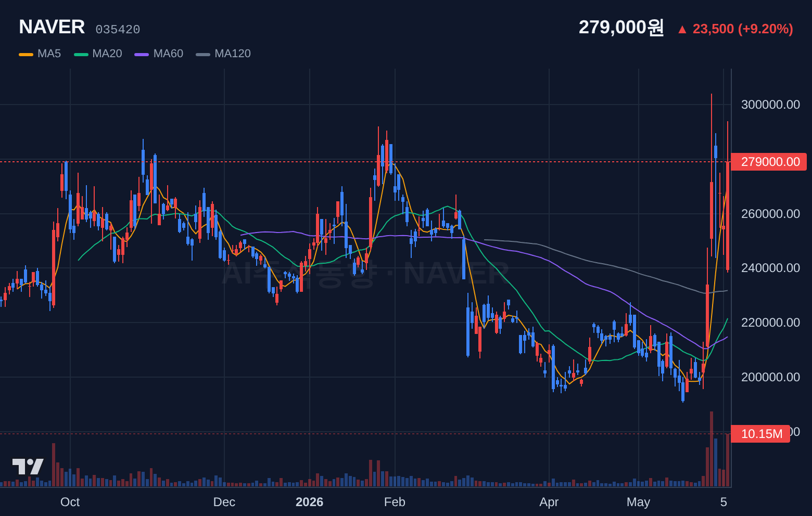
Task: Click the Oct time axis label
Action: point(70,502)
